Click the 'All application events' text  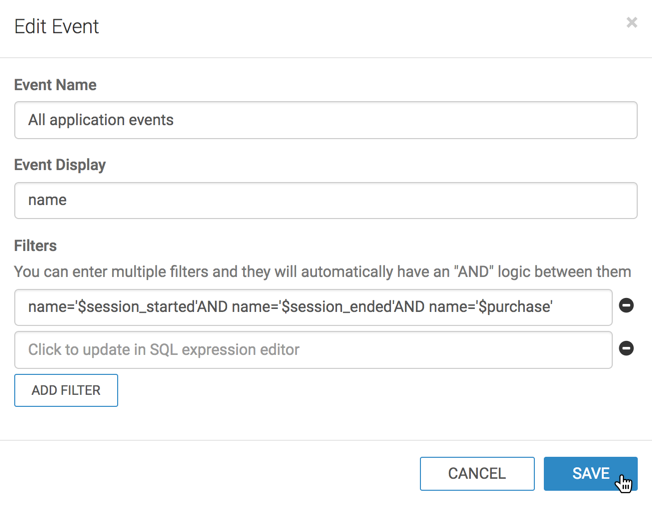pos(101,120)
